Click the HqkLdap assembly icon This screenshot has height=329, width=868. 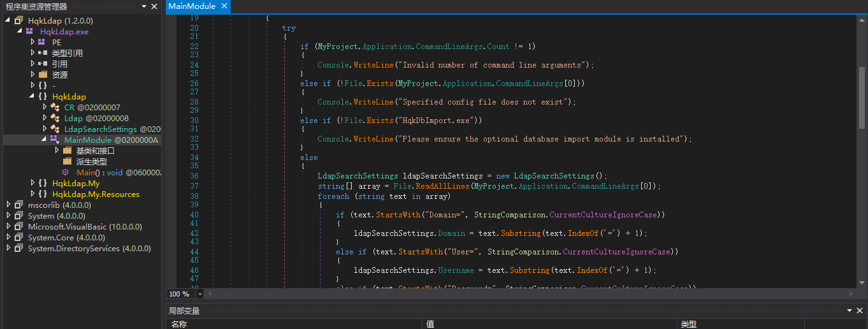(18, 20)
